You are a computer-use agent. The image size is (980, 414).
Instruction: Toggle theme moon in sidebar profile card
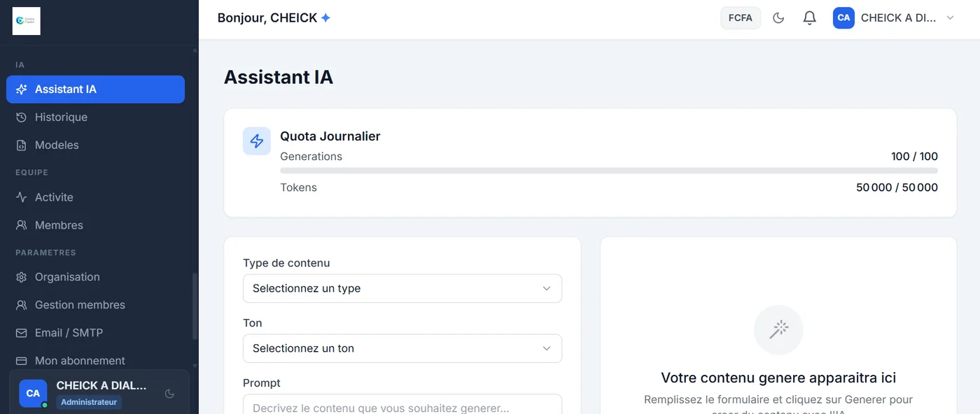click(169, 394)
